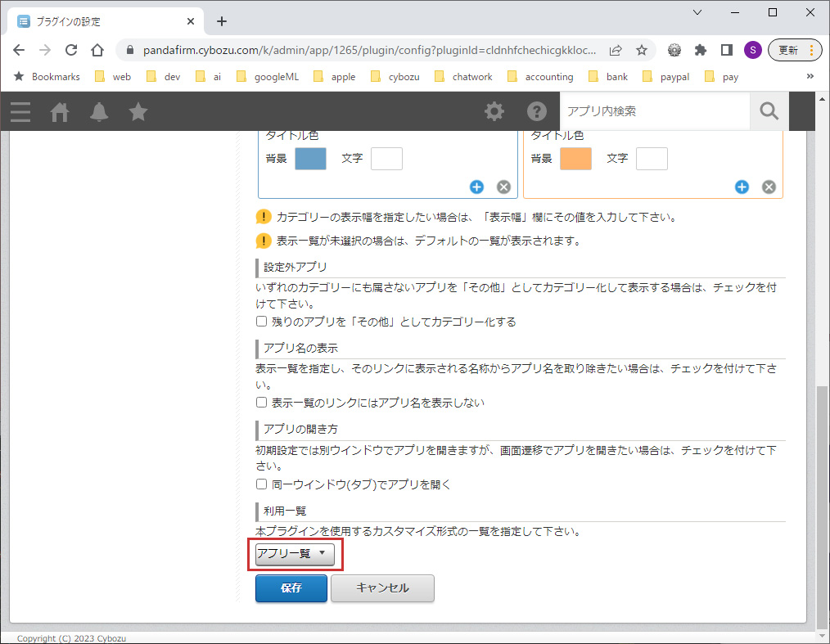830x644 pixels.
Task: Enable 表示一覧のリンクにはアプリ名を表示しない checkbox
Action: [262, 403]
